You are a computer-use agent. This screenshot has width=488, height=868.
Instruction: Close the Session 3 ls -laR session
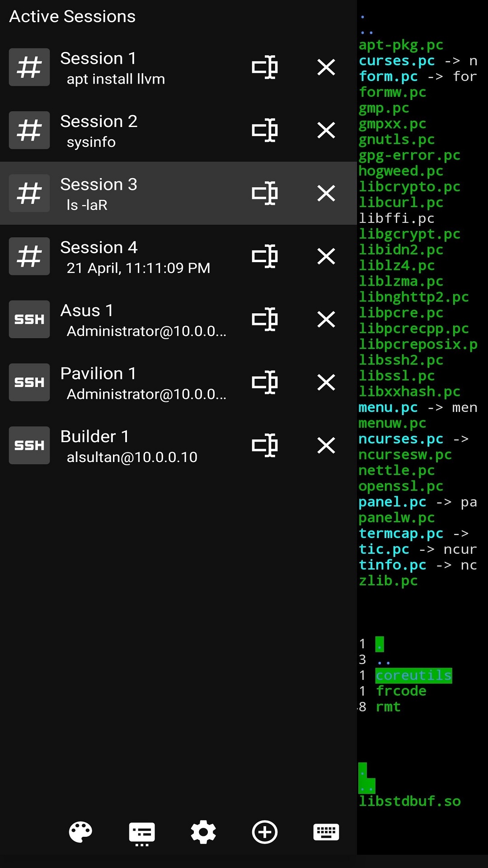coord(326,193)
